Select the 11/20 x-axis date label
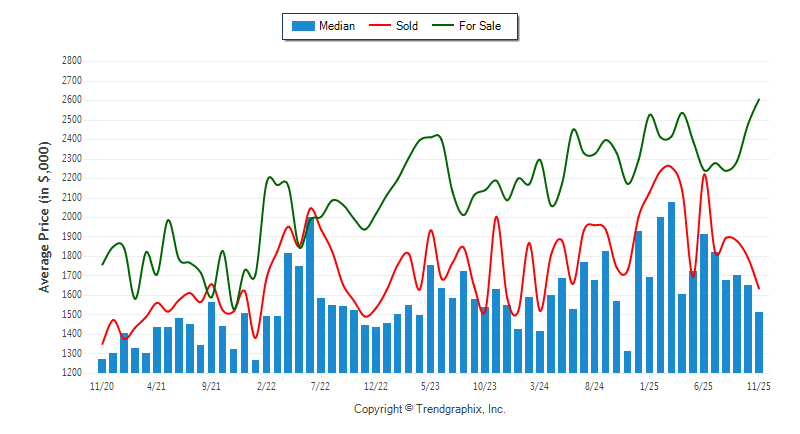This screenshot has height=434, width=800. coord(102,385)
